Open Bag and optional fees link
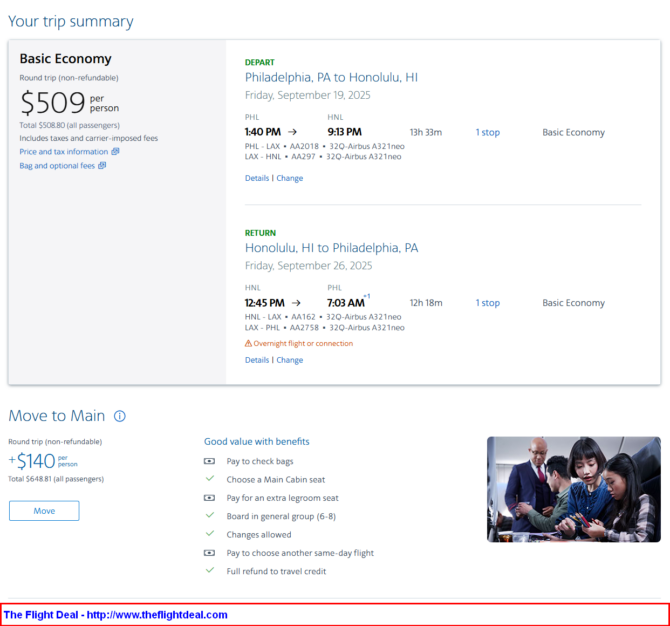This screenshot has width=670, height=626. [x=57, y=166]
